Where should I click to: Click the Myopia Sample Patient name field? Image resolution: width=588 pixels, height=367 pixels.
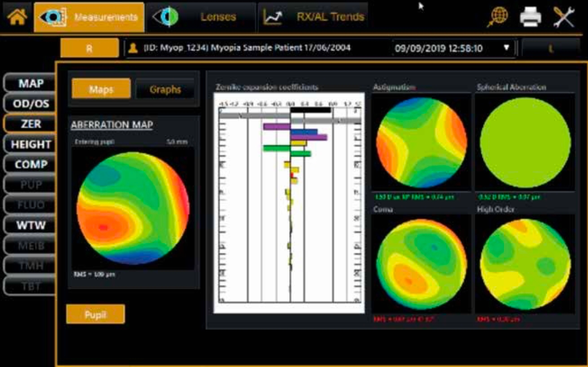(x=247, y=48)
